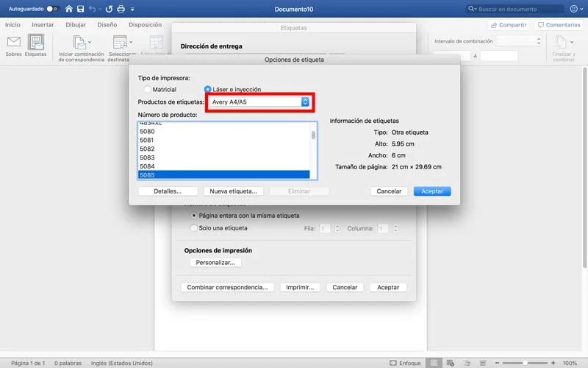Screen dimensions: 588x368
Task: Click the 0 palabras word count
Action: 68,363
